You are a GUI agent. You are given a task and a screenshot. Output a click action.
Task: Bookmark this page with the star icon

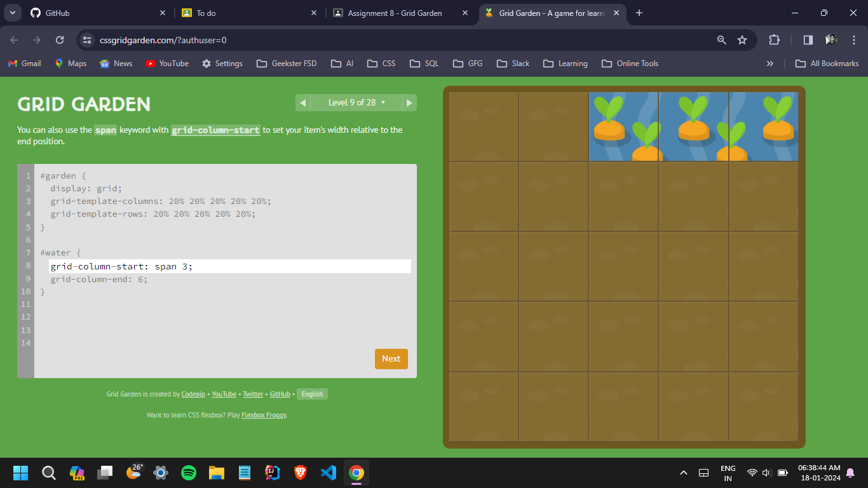(x=742, y=40)
